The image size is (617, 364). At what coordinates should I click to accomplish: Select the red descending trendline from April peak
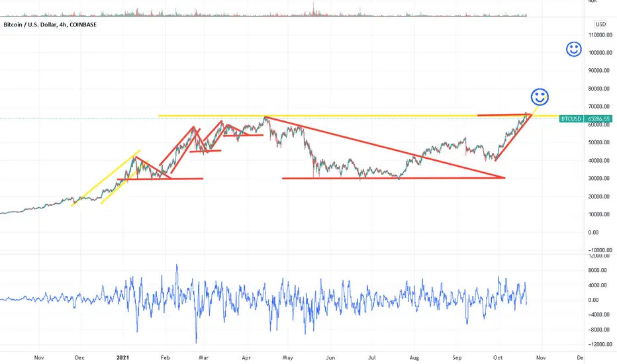385,148
